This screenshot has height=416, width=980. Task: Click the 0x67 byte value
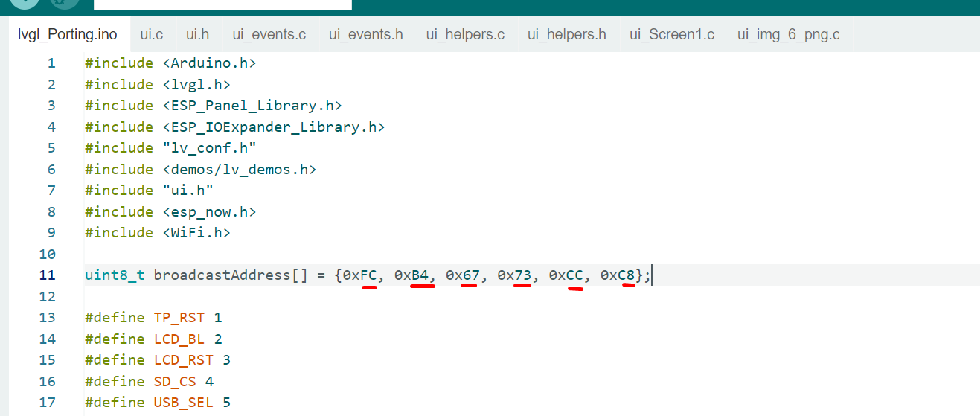pos(463,275)
